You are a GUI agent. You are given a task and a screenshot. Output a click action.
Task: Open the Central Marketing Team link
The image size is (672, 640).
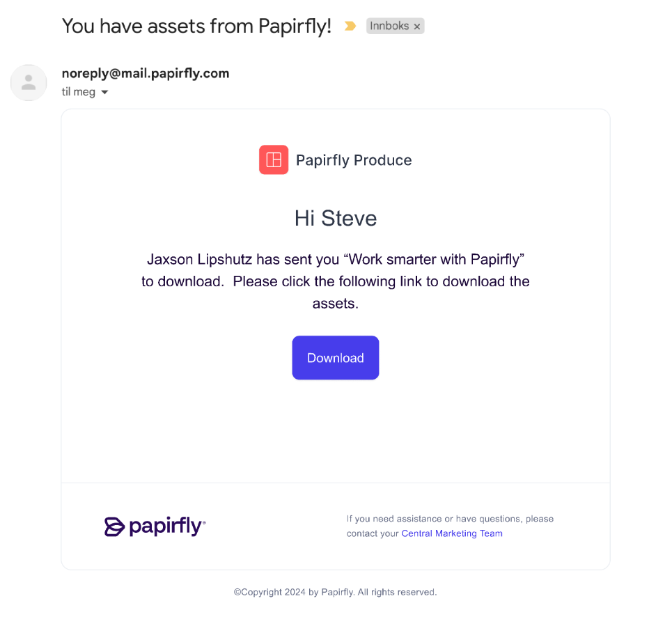click(452, 533)
